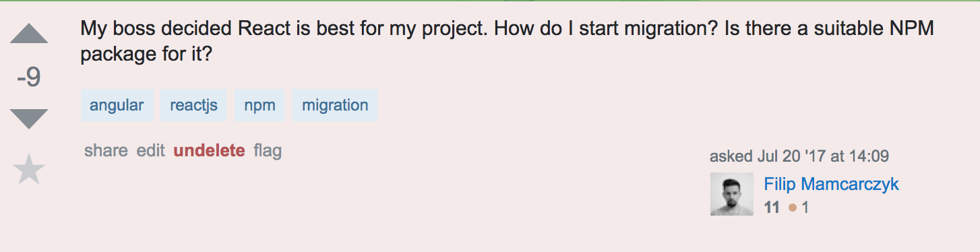This screenshot has width=980, height=252.
Task: Mark question as favorite with star icon
Action: coord(29,168)
